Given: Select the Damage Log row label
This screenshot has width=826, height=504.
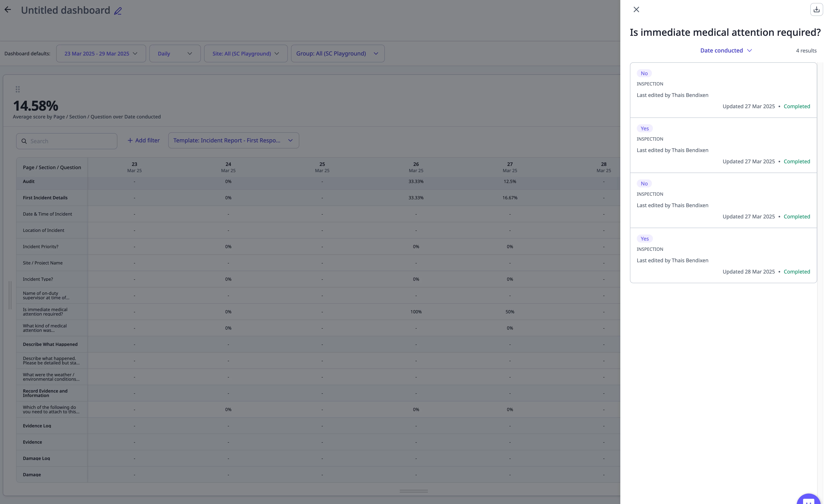Looking at the screenshot, I should tap(36, 459).
